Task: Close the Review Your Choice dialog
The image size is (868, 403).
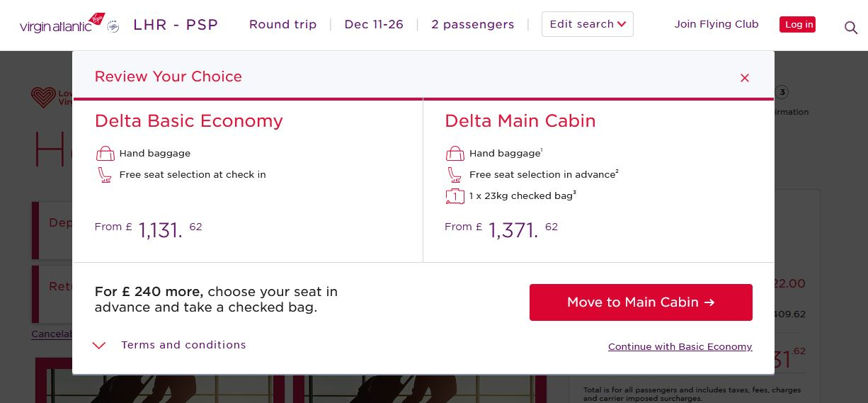Action: tap(744, 78)
